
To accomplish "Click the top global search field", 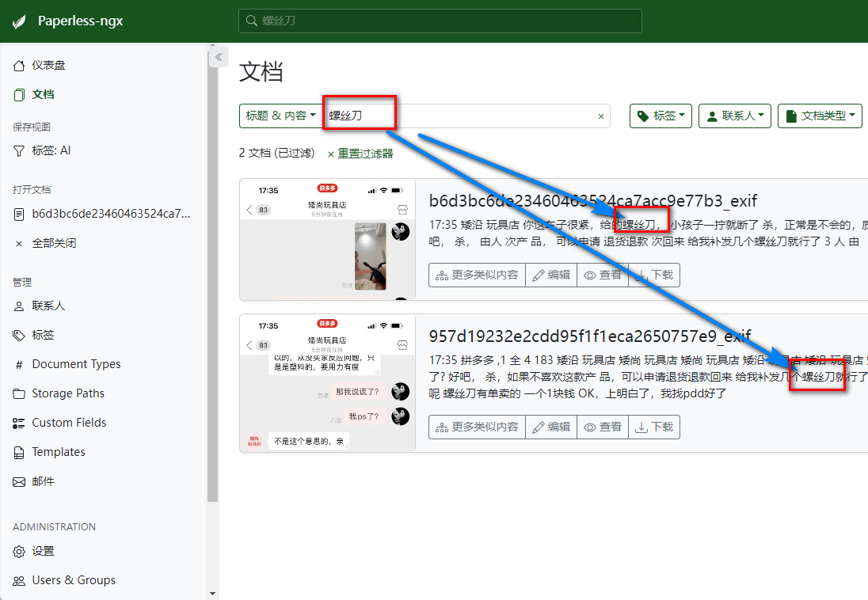I will pyautogui.click(x=440, y=21).
